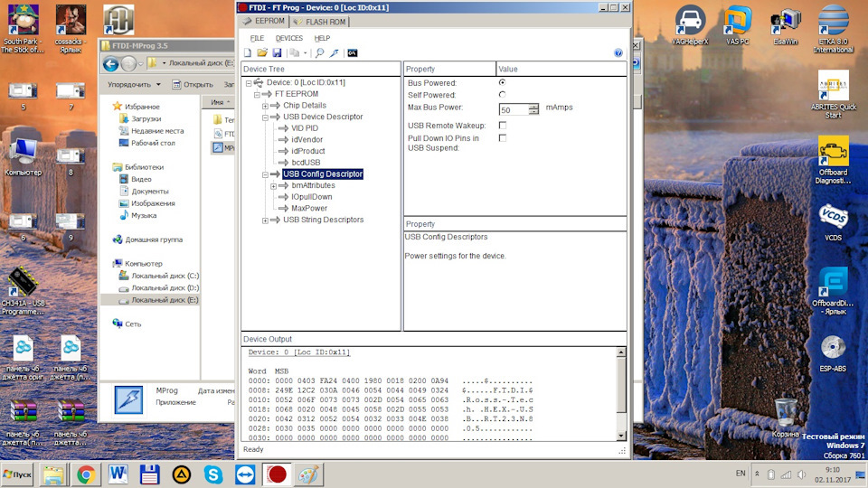Select the idProduct tree item

pos(307,151)
